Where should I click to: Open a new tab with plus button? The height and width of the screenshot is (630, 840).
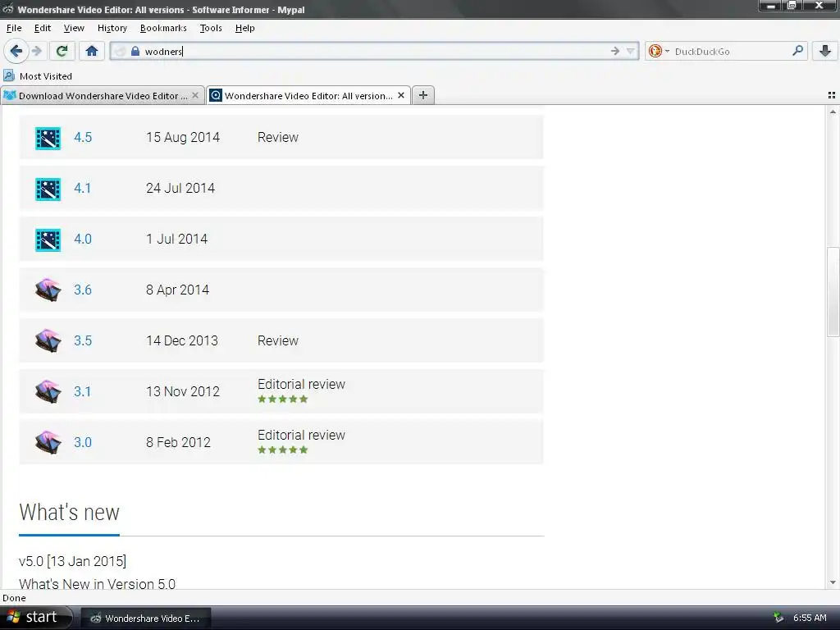(x=423, y=95)
